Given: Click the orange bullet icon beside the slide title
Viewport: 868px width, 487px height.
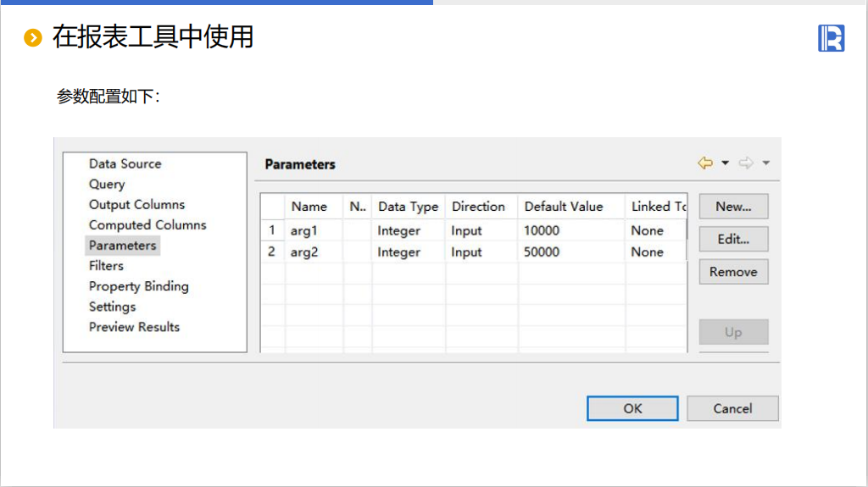Looking at the screenshot, I should [33, 37].
